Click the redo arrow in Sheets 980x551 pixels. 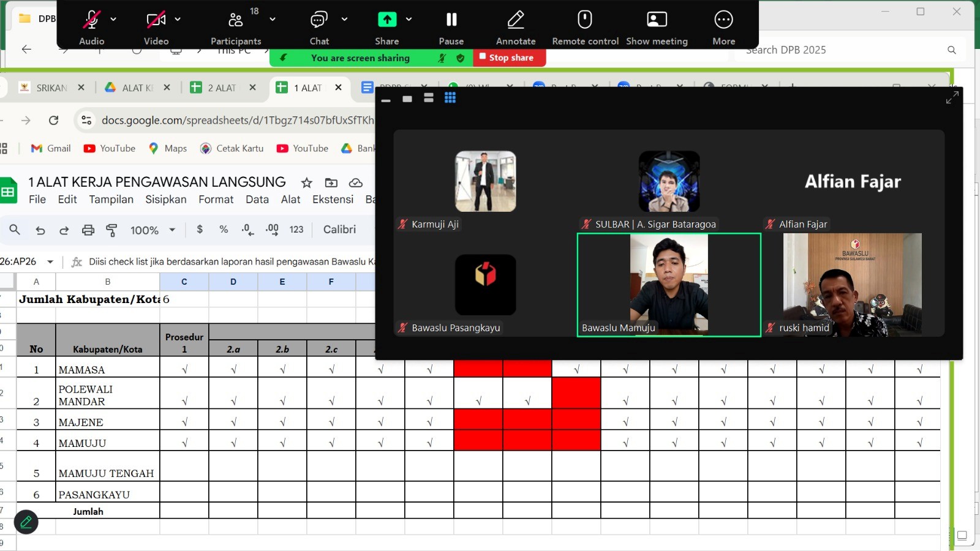click(x=64, y=230)
